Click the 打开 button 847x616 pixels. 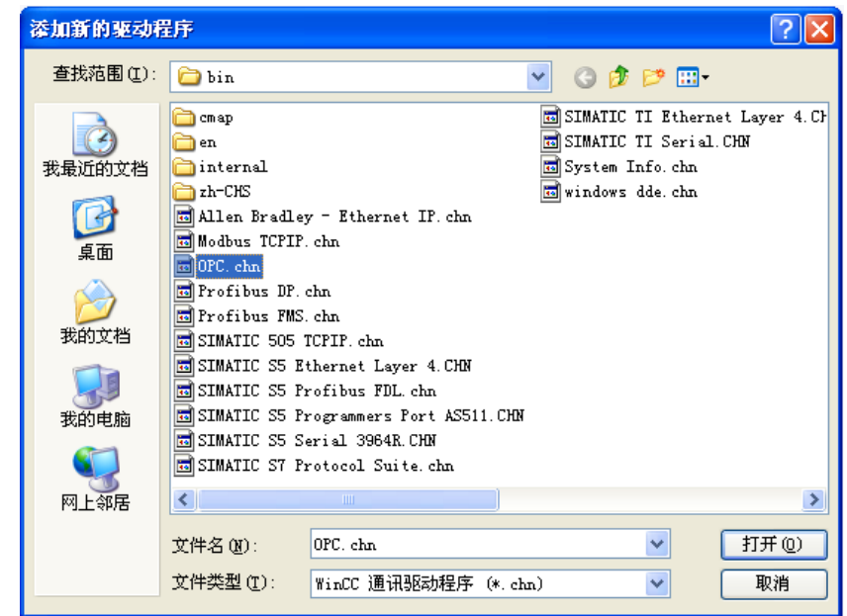click(774, 544)
